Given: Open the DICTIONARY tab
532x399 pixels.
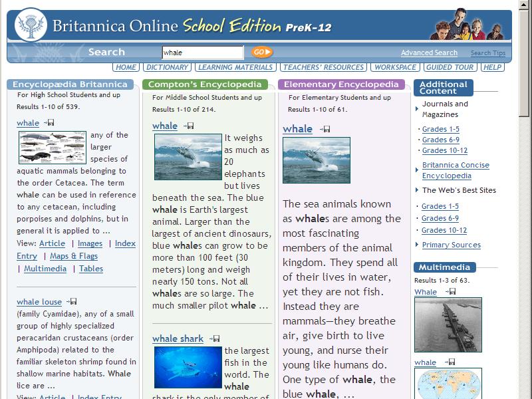Looking at the screenshot, I should pyautogui.click(x=168, y=67).
